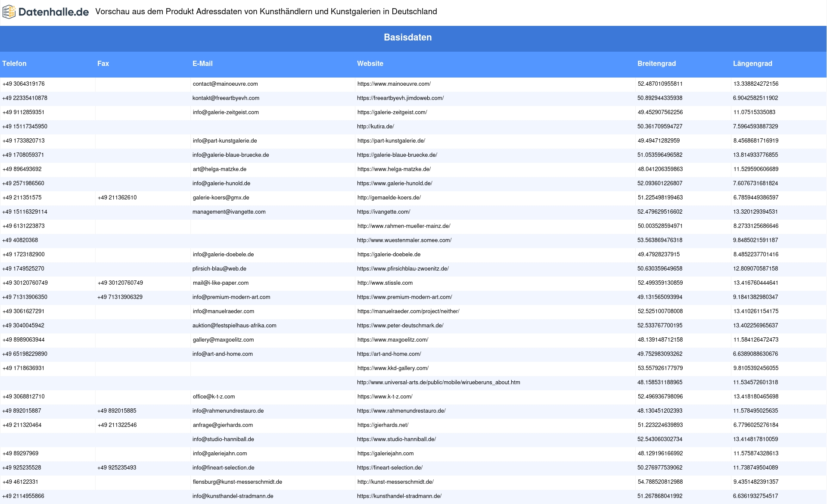Click website kunst-messerschmidt.de

(395, 482)
